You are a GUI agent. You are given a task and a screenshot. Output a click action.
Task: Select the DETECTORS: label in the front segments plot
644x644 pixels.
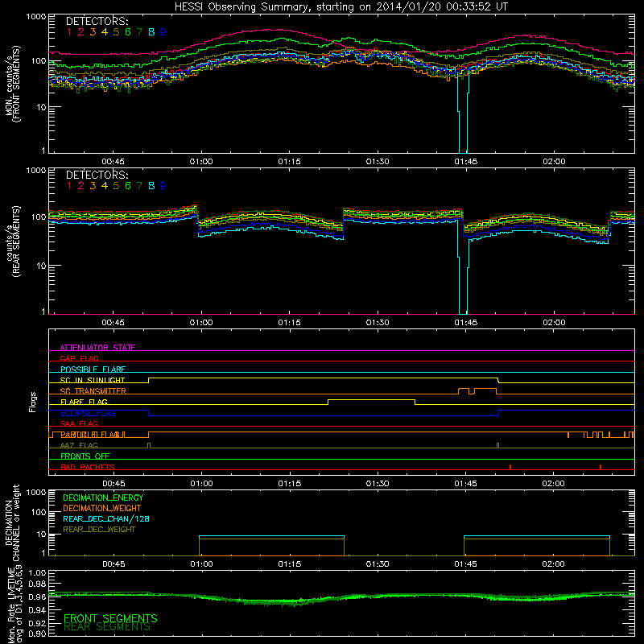click(97, 21)
